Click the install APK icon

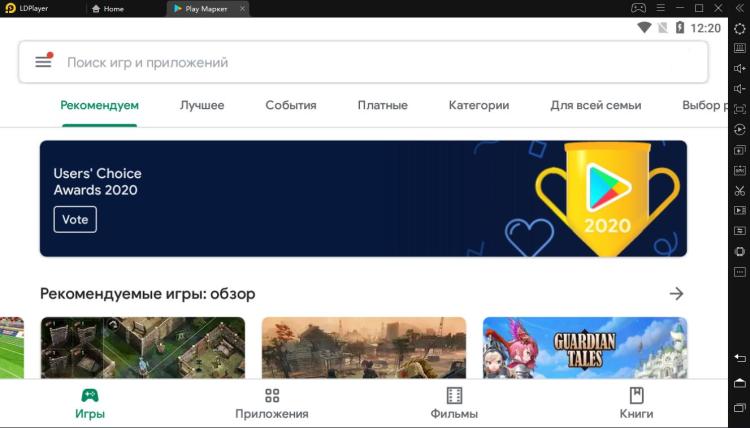pos(739,170)
